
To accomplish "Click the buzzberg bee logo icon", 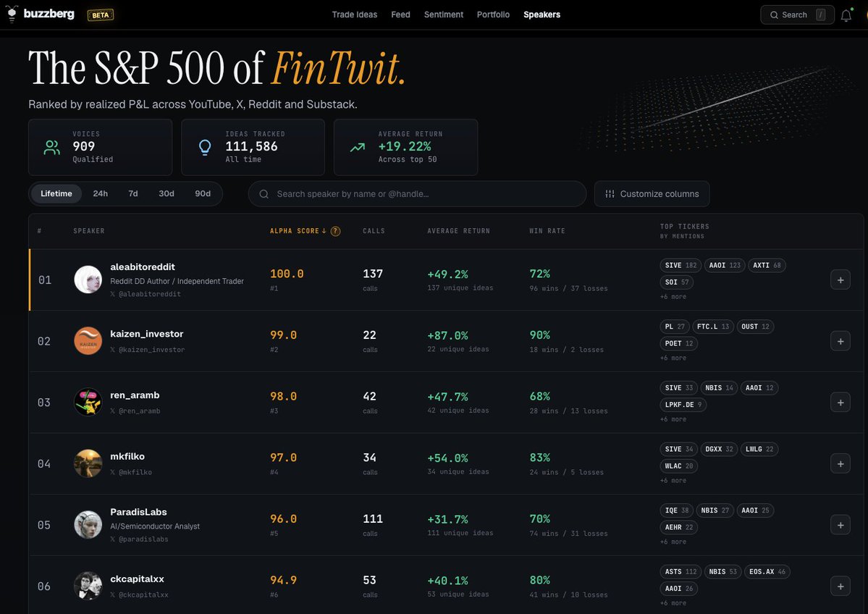I will pos(11,14).
